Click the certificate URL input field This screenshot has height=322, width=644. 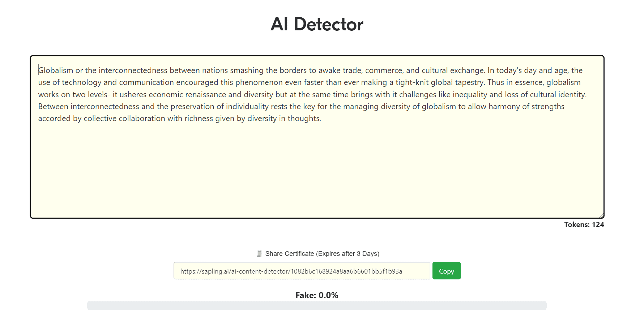[302, 271]
